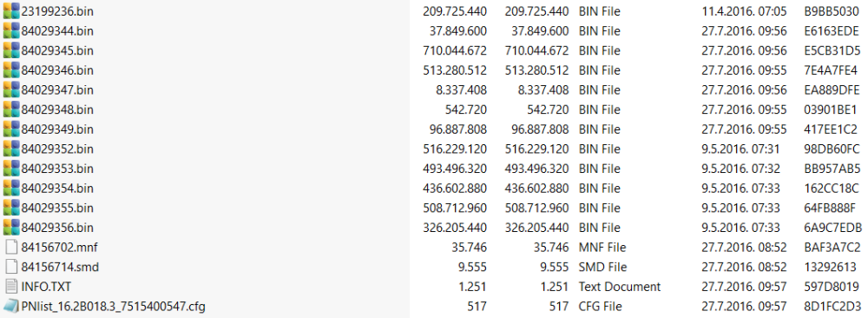Select the 84029344.bin file icon

(11, 31)
